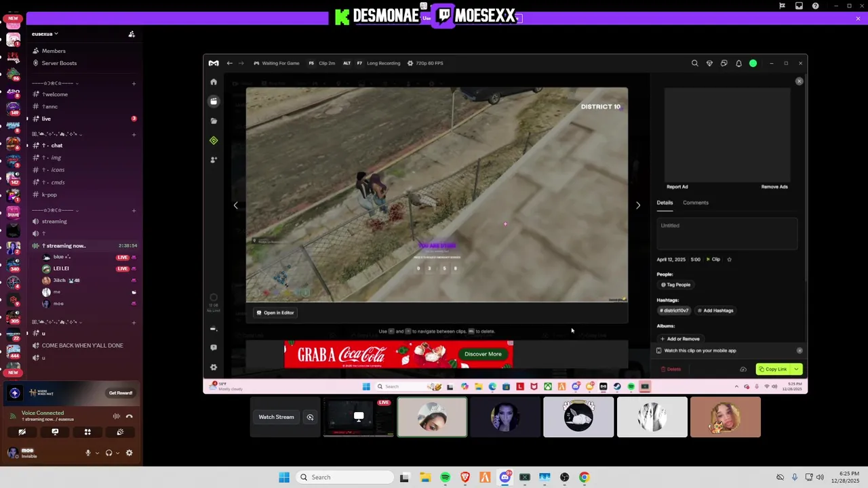The width and height of the screenshot is (868, 488).
Task: Join the streaming voice channel
Action: click(54, 221)
